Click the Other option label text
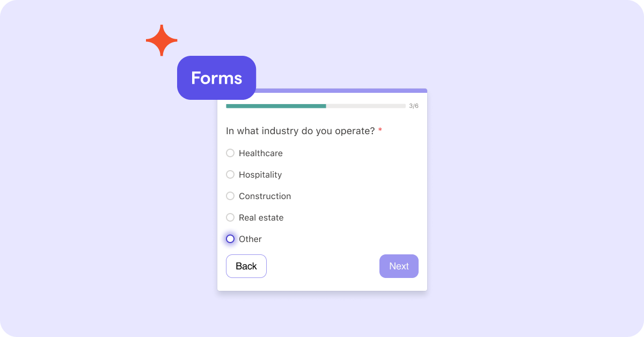Image resolution: width=644 pixels, height=337 pixels. coord(250,239)
